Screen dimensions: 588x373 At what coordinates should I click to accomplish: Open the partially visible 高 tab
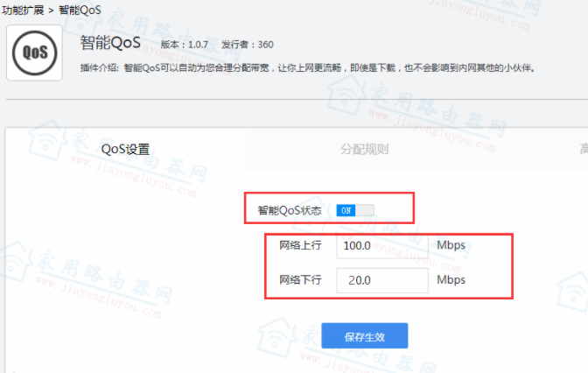click(x=581, y=149)
